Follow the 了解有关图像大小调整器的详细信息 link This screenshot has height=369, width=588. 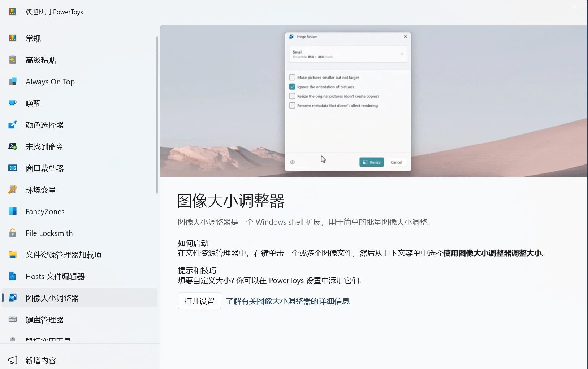tap(288, 301)
